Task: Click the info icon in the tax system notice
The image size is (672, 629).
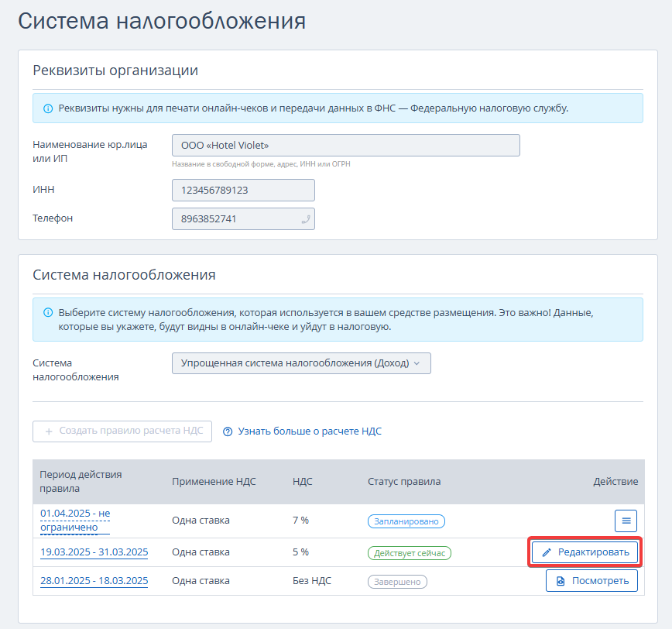Action: (48, 313)
